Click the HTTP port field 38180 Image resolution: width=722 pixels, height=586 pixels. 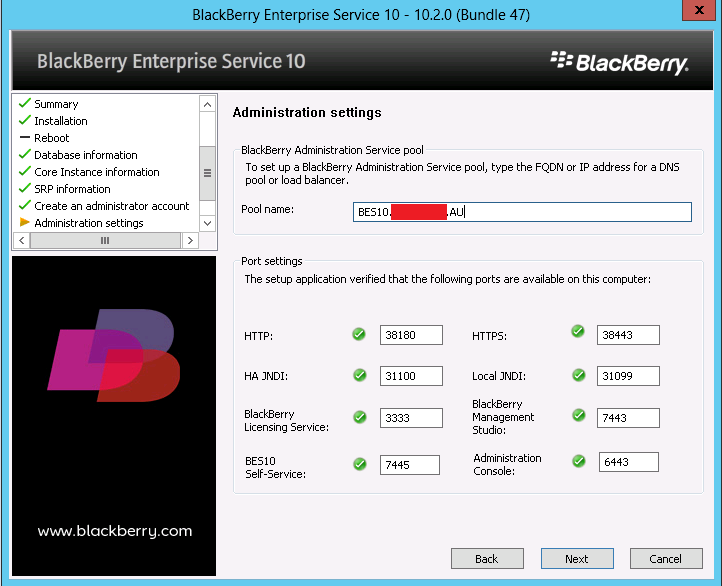[x=411, y=335]
